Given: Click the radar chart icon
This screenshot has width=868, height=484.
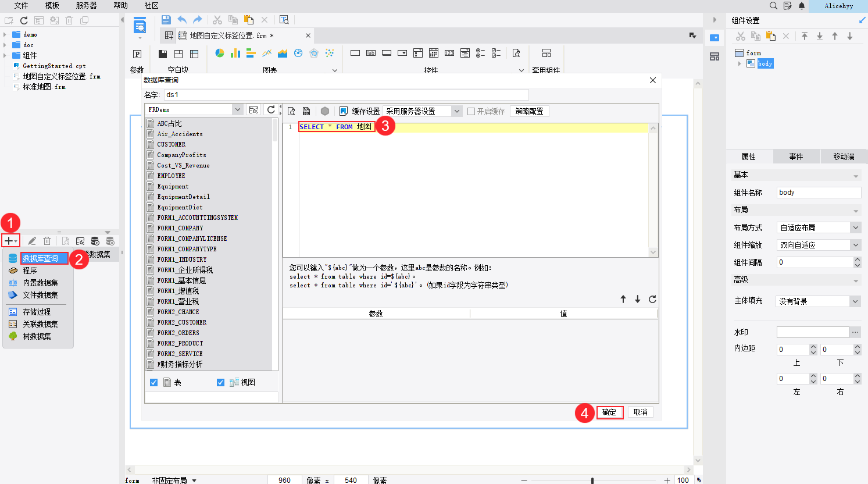Looking at the screenshot, I should pyautogui.click(x=314, y=53).
